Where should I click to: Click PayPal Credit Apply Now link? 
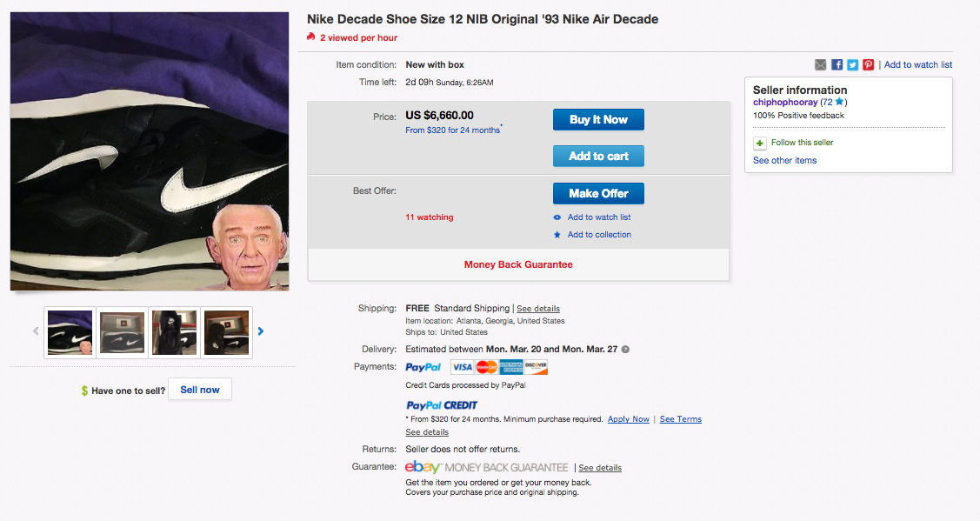(x=628, y=419)
